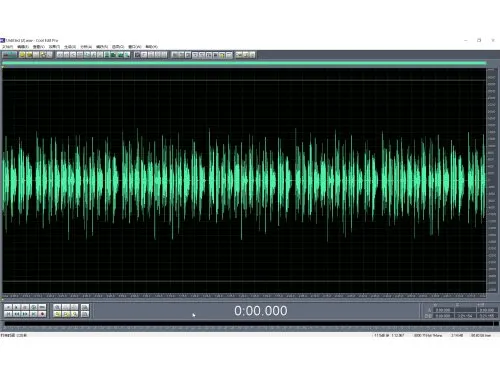Click the Fast Forward transport button
This screenshot has height=375, width=500.
(25, 314)
